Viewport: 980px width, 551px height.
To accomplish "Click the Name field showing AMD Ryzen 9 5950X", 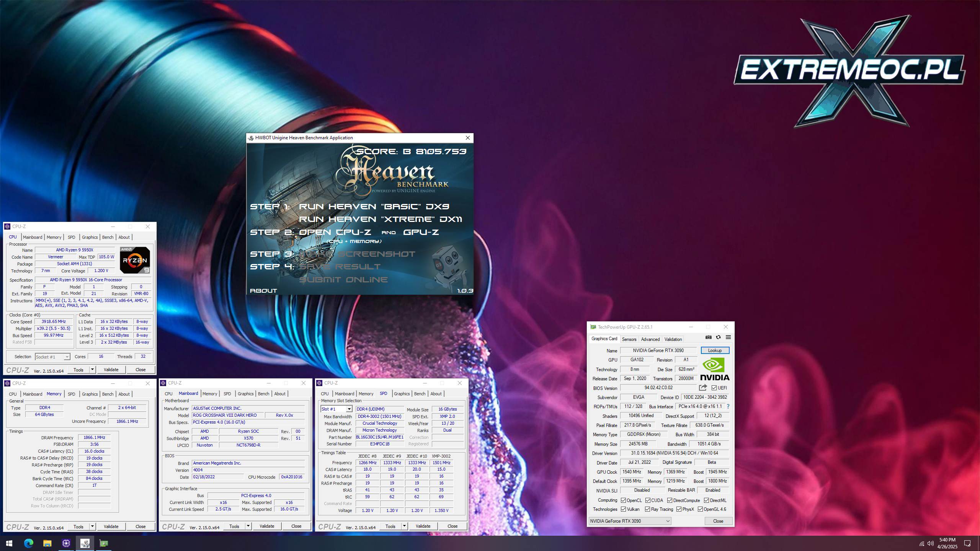I will [x=75, y=250].
